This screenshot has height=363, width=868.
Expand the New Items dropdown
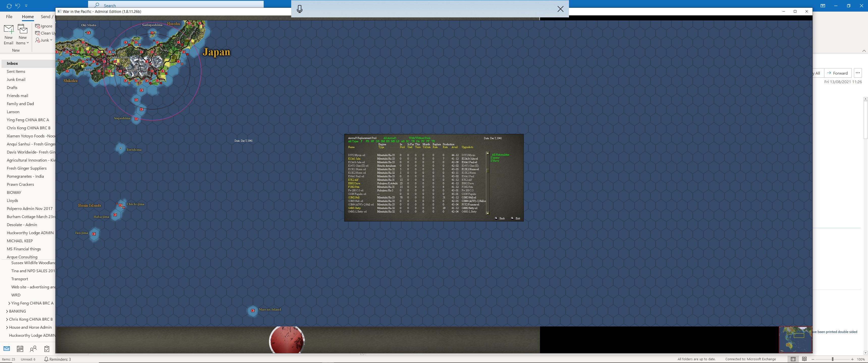[x=22, y=35]
